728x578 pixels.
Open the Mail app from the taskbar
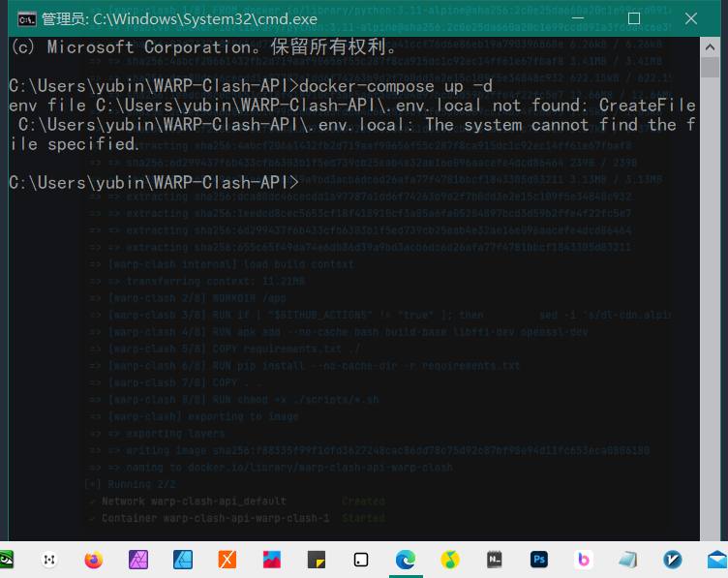(717, 560)
